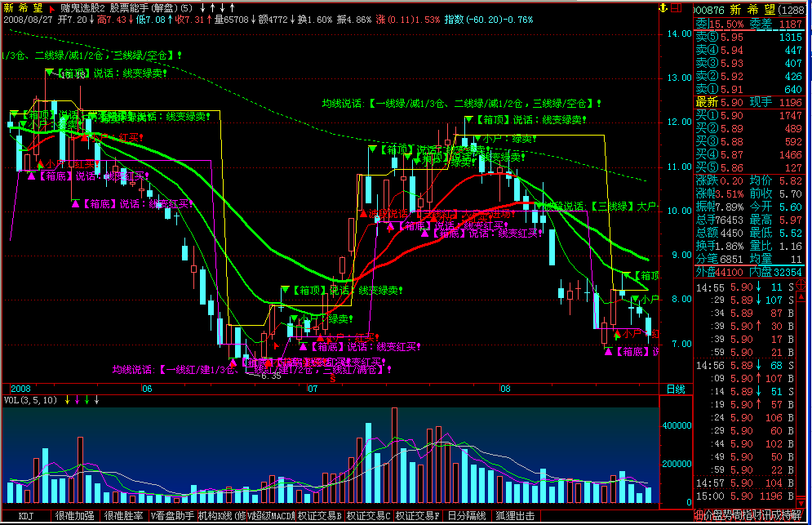Click the 盘 tab under the tick list
Screen dimensions: 812x525
(718, 515)
